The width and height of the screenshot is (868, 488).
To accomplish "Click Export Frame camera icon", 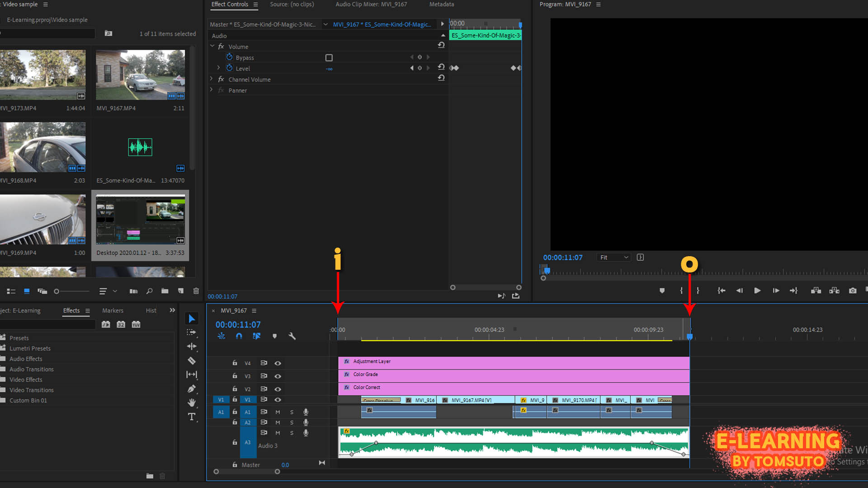I will (853, 291).
